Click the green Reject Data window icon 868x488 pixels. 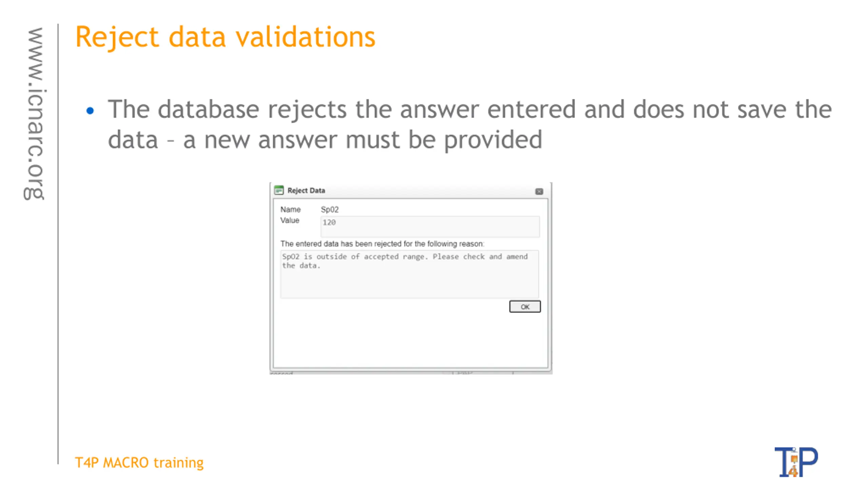tap(279, 190)
